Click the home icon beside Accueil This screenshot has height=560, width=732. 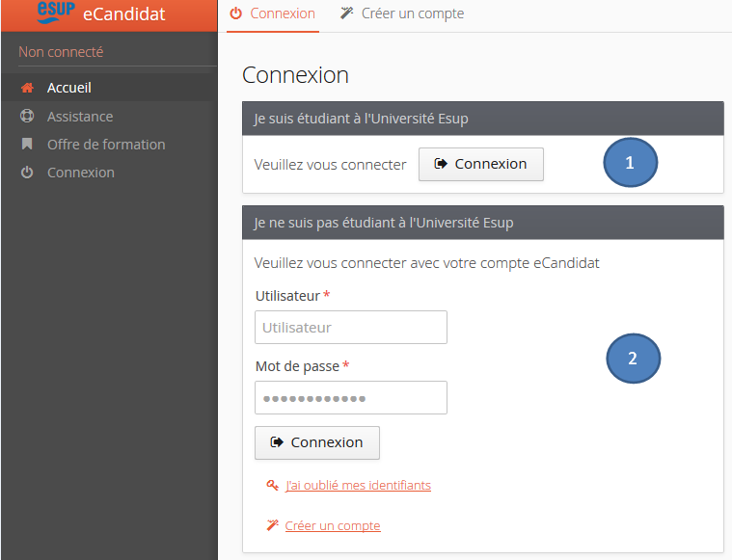coord(27,88)
